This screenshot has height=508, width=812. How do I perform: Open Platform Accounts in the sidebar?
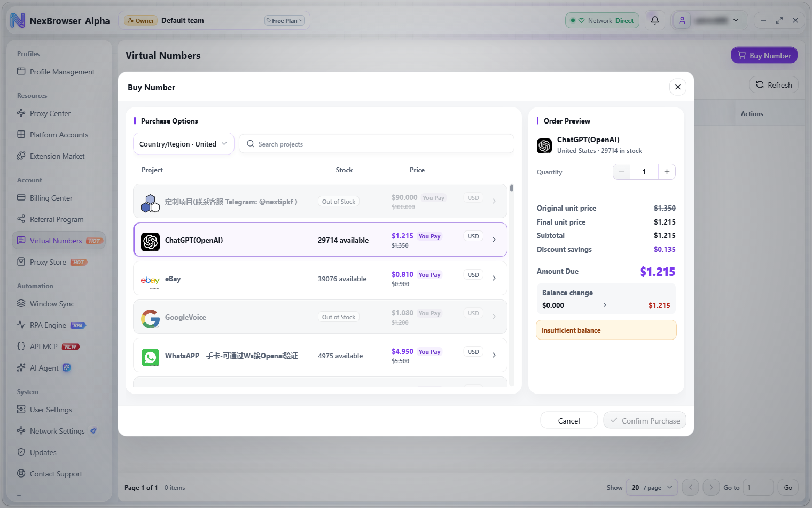click(x=59, y=135)
